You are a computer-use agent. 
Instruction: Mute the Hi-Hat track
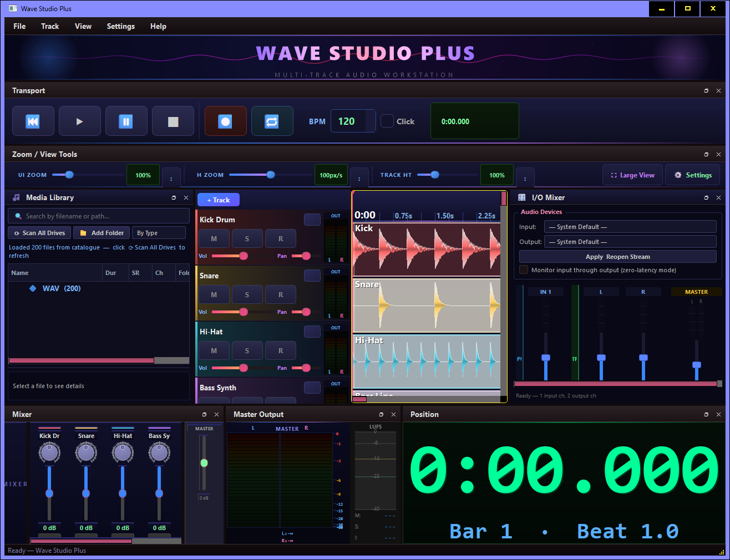(214, 351)
